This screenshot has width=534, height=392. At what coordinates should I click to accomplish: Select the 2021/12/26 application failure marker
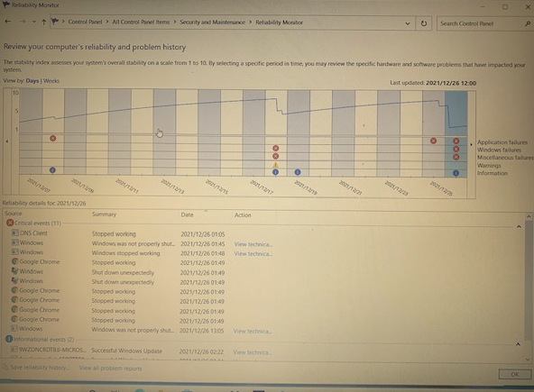pyautogui.click(x=456, y=141)
